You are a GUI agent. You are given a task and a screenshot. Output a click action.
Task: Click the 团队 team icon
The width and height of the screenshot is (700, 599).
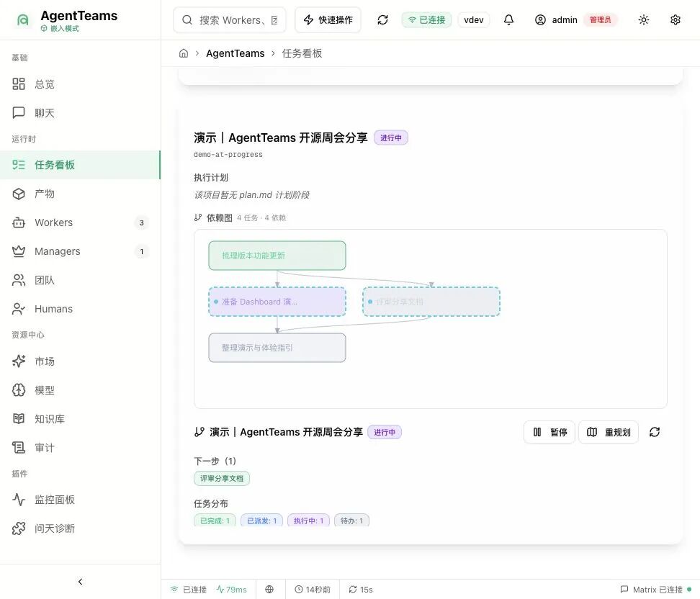click(19, 280)
